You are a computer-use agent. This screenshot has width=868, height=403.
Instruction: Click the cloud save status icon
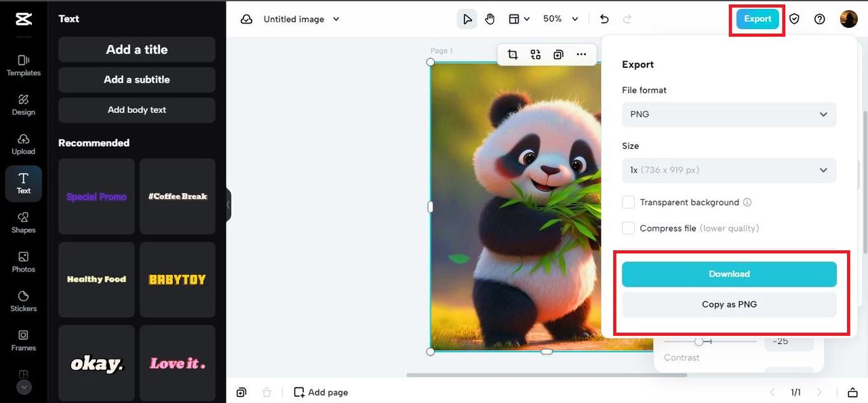pyautogui.click(x=247, y=19)
